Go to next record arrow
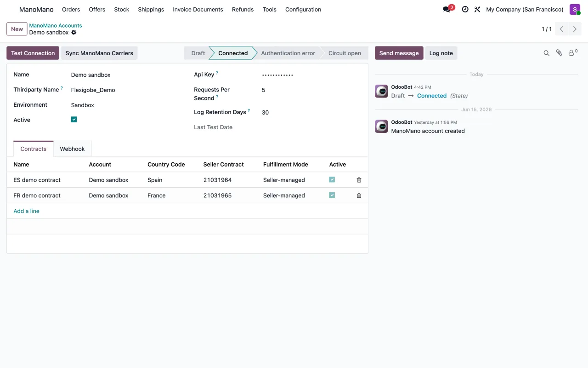Viewport: 588px width, 368px height. pyautogui.click(x=575, y=29)
